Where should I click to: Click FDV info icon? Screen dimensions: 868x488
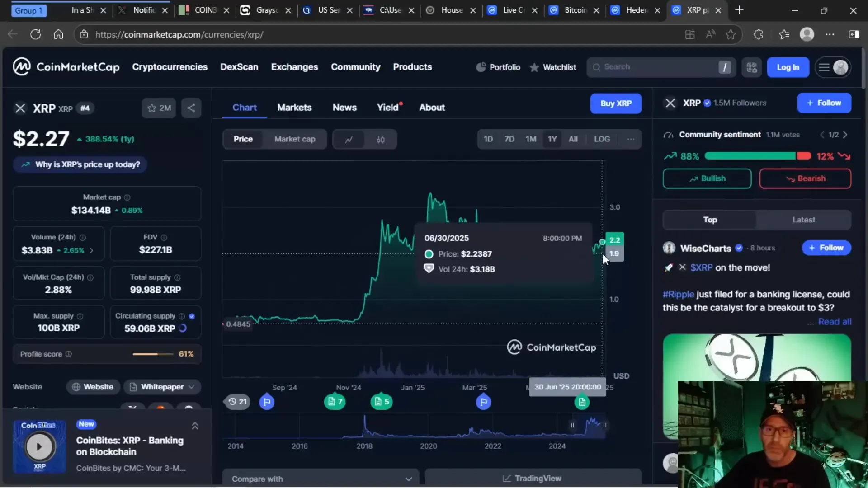164,237
